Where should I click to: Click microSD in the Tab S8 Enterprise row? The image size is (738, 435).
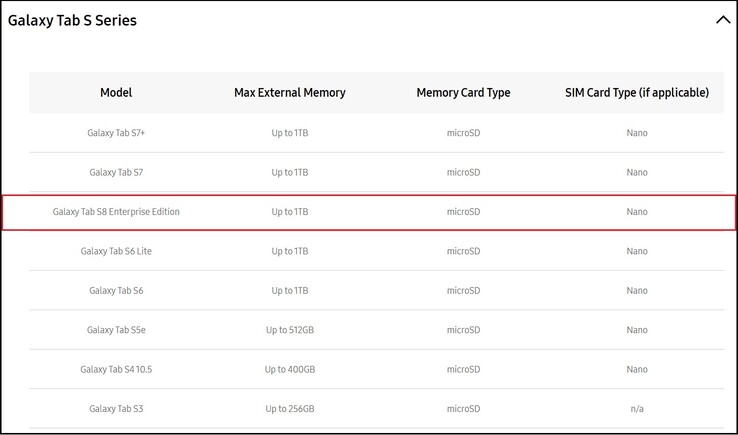pyautogui.click(x=463, y=212)
